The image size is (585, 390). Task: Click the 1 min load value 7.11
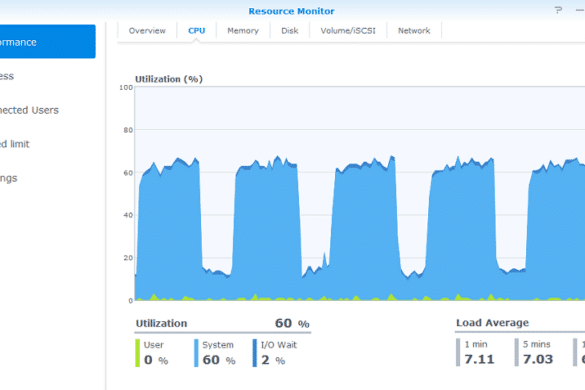point(479,359)
